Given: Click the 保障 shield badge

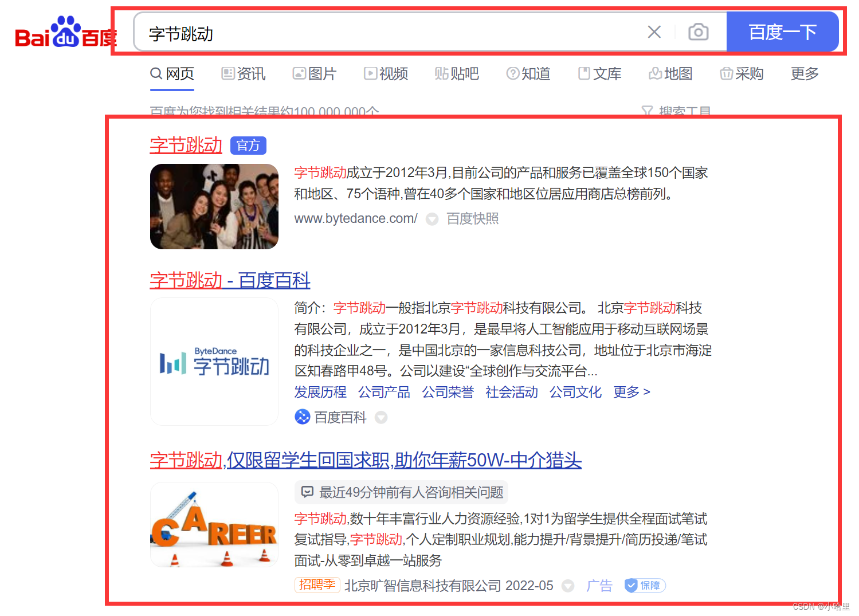Looking at the screenshot, I should tap(645, 586).
